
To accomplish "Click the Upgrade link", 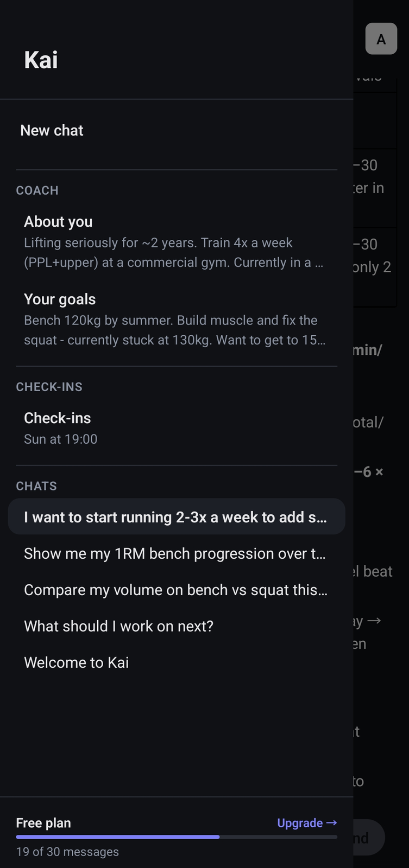I will click(x=300, y=822).
